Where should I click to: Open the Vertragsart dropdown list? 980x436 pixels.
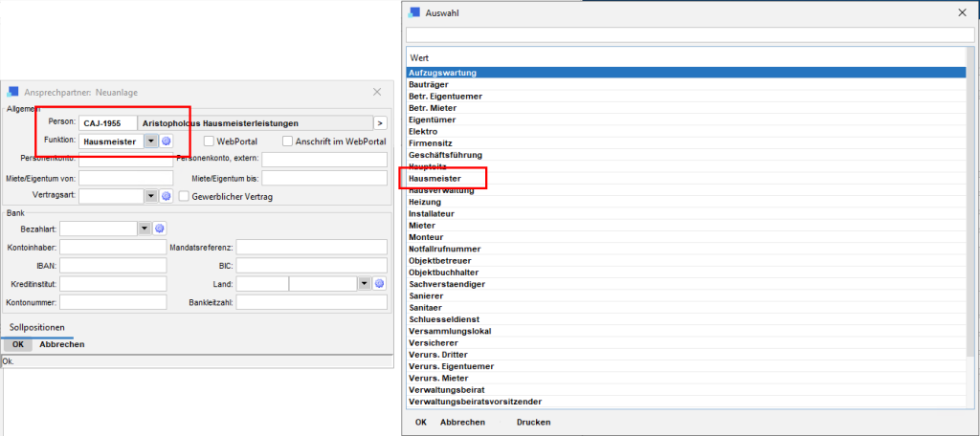(150, 196)
